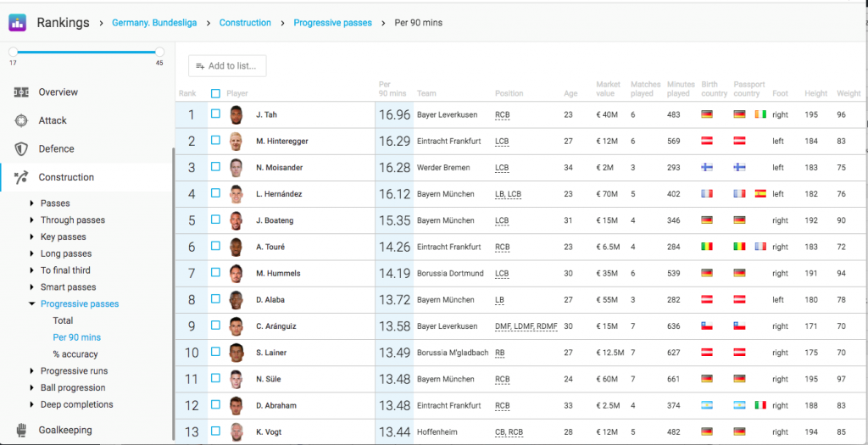Check the box for N. Moisander

tap(215, 166)
